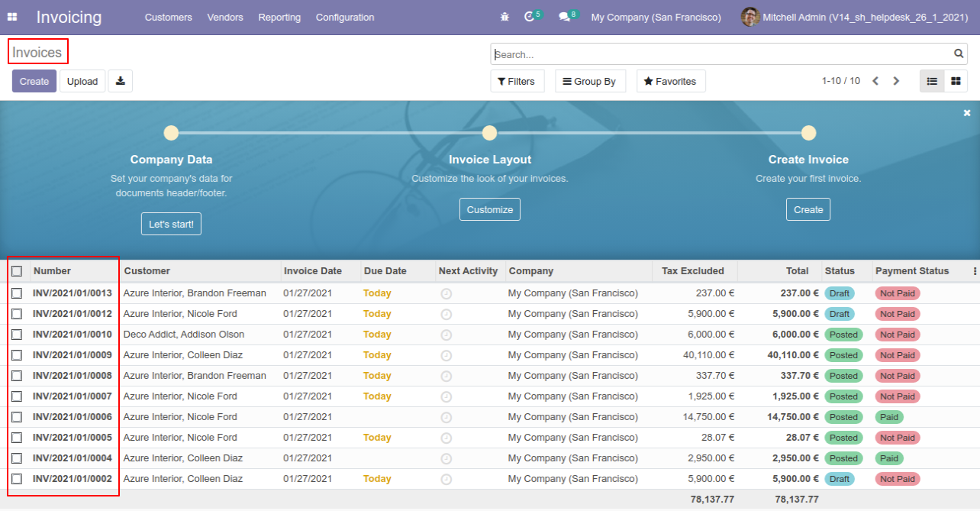Click Create under Create Invoice step

click(808, 209)
